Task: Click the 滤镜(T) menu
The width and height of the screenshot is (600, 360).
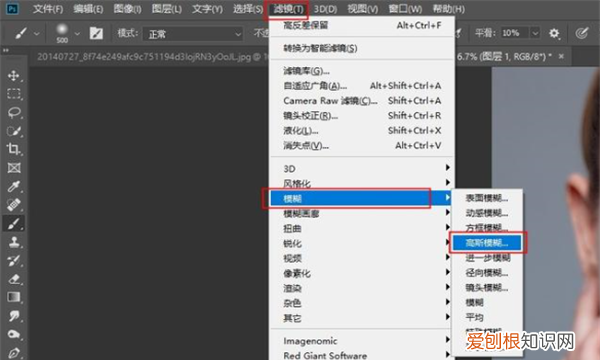Action: coord(288,9)
